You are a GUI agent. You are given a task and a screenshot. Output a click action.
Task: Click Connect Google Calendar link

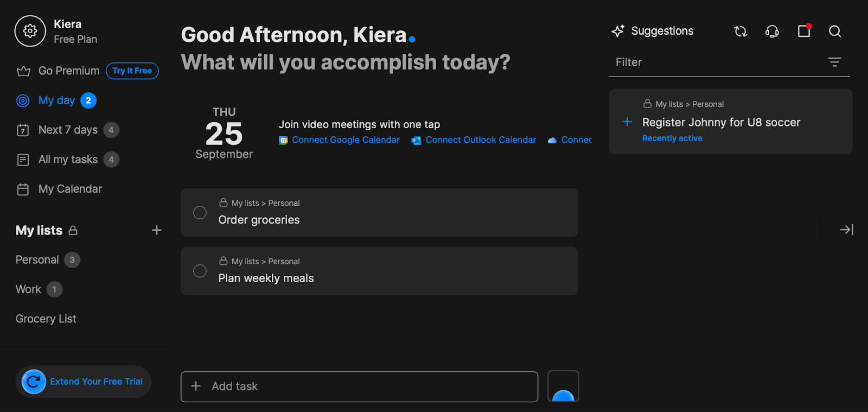(346, 140)
